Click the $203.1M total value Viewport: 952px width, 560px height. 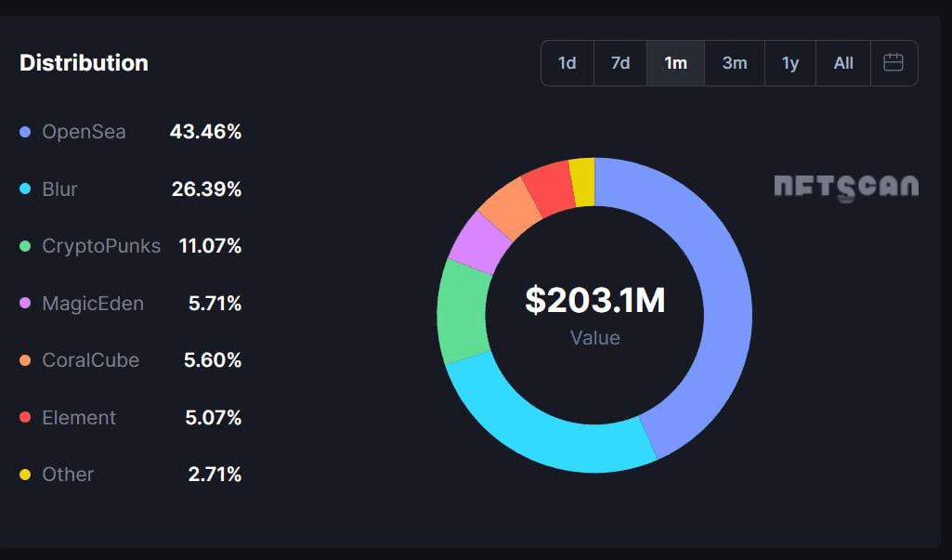coord(595,300)
